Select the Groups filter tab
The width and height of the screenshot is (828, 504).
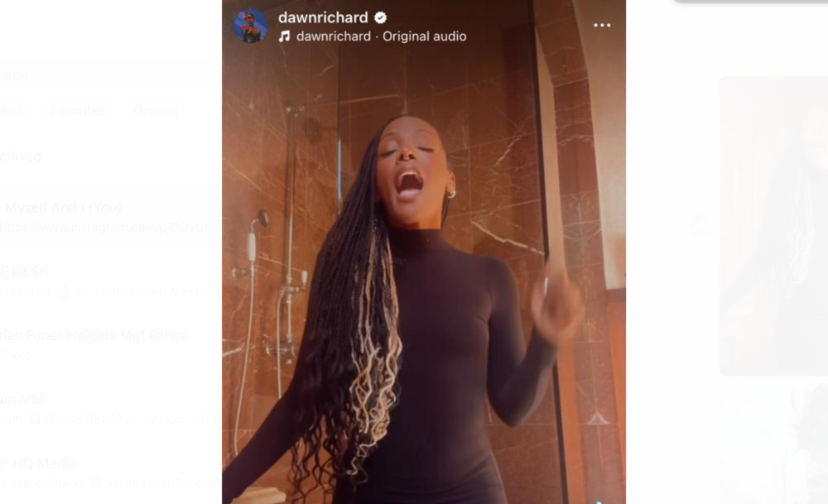156,110
